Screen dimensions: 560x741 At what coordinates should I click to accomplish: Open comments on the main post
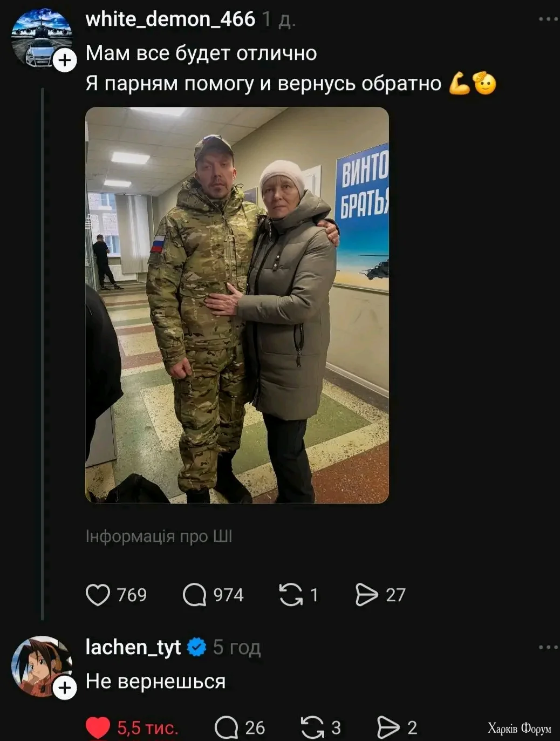(194, 595)
